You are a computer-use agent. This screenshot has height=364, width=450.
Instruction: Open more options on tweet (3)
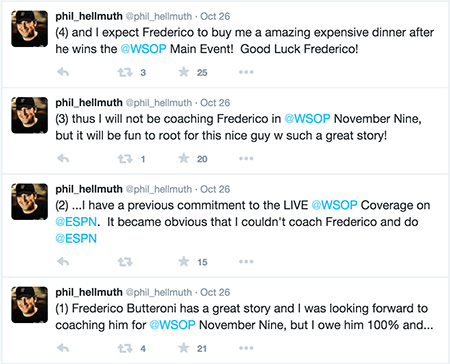tap(246, 159)
